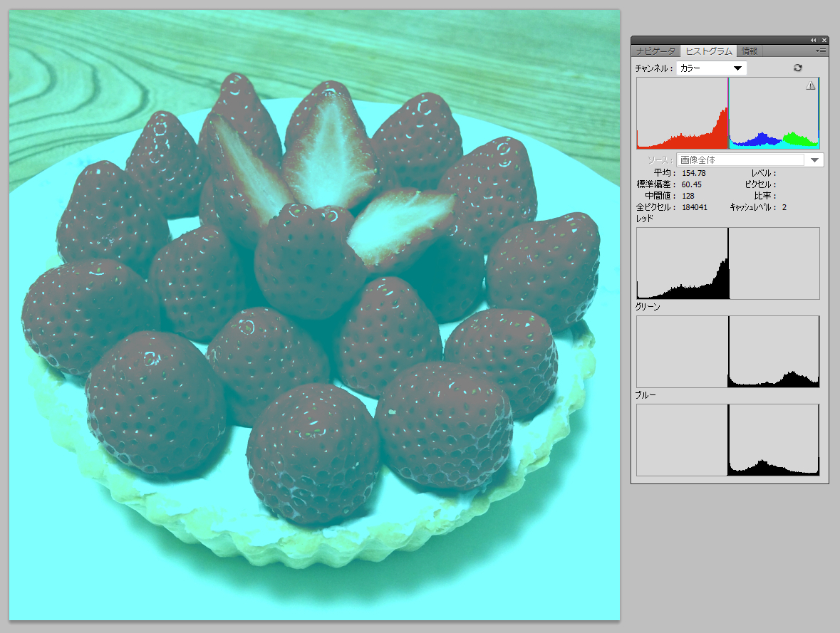Close the histogram panel group
The image size is (840, 633).
coord(824,40)
